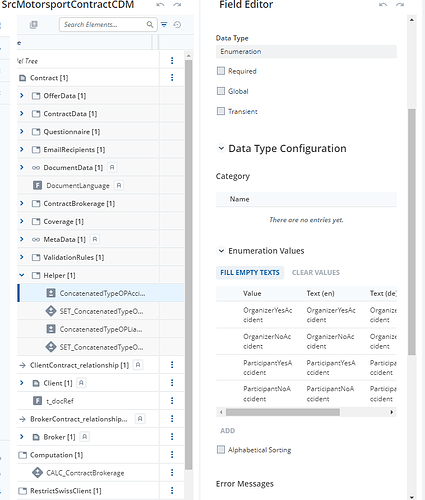Toggle the Global checkbox
Image resolution: width=425 pixels, height=500 pixels.
tap(221, 91)
